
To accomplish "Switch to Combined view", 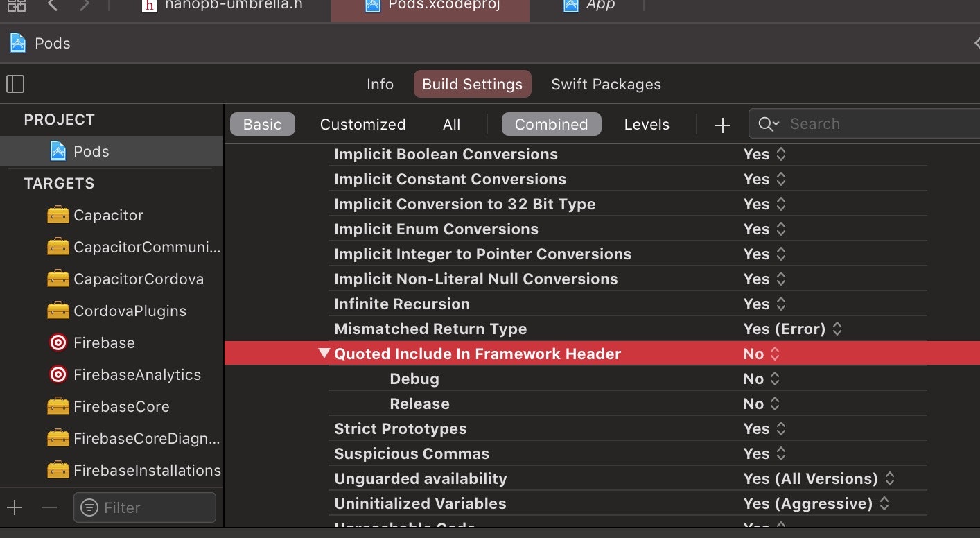I will (551, 124).
